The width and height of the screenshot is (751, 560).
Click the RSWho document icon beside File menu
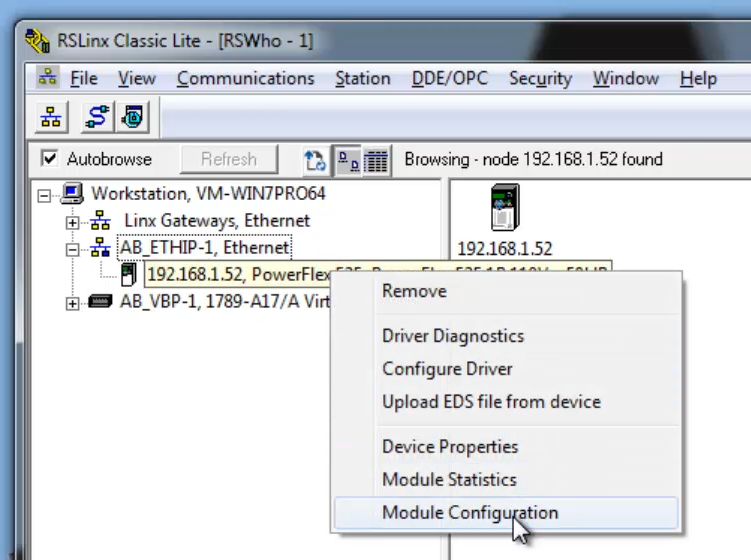point(47,78)
